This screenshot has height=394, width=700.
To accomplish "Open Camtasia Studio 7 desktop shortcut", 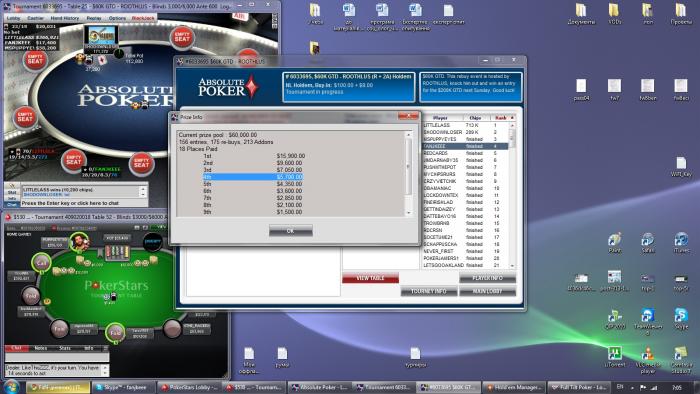I will click(681, 360).
